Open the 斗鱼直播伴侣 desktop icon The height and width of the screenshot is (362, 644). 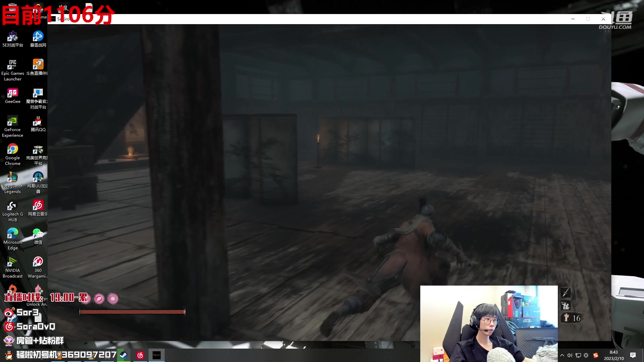(x=38, y=67)
